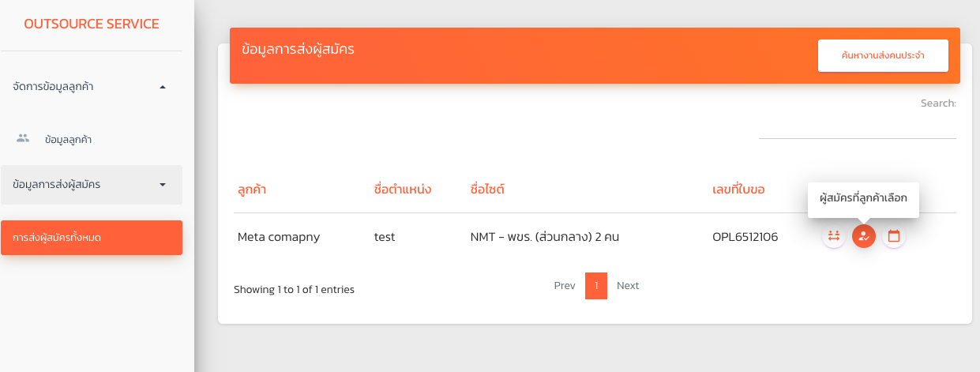
Task: Click request number OPL6512106
Action: click(745, 236)
